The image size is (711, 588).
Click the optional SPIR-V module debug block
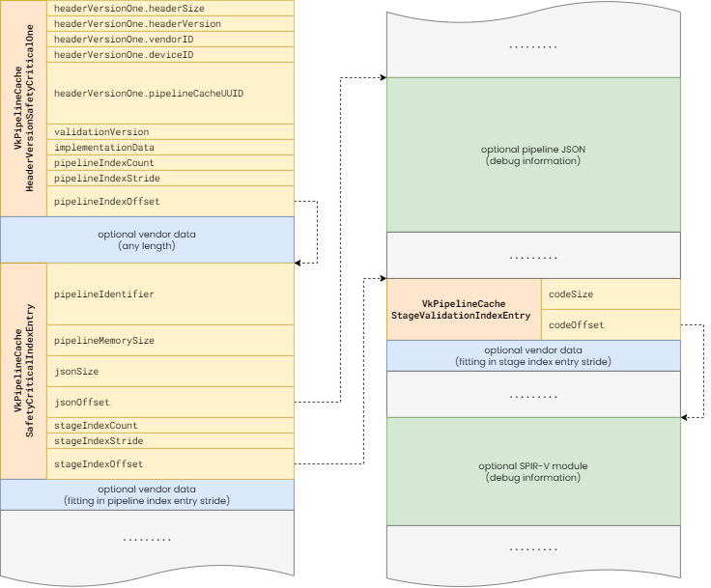pyautogui.click(x=533, y=471)
